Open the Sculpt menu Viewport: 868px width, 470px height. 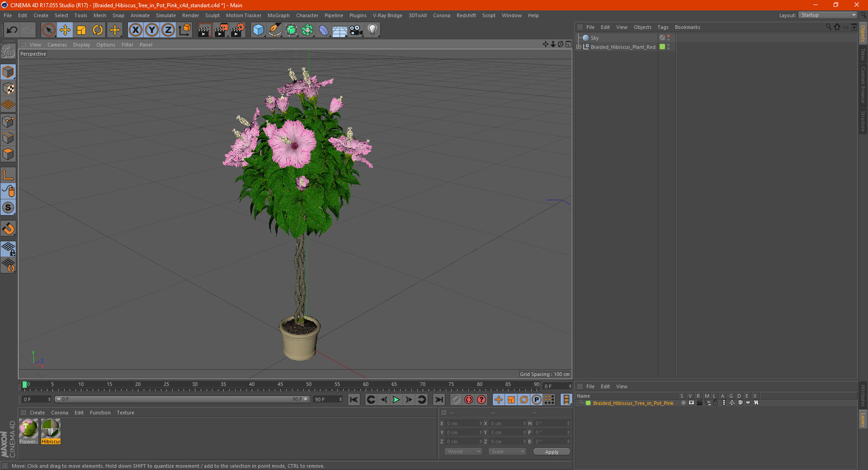[x=212, y=15]
